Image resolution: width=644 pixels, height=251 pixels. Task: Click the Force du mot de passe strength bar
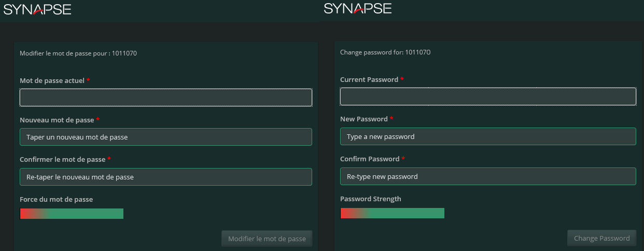[x=72, y=214]
